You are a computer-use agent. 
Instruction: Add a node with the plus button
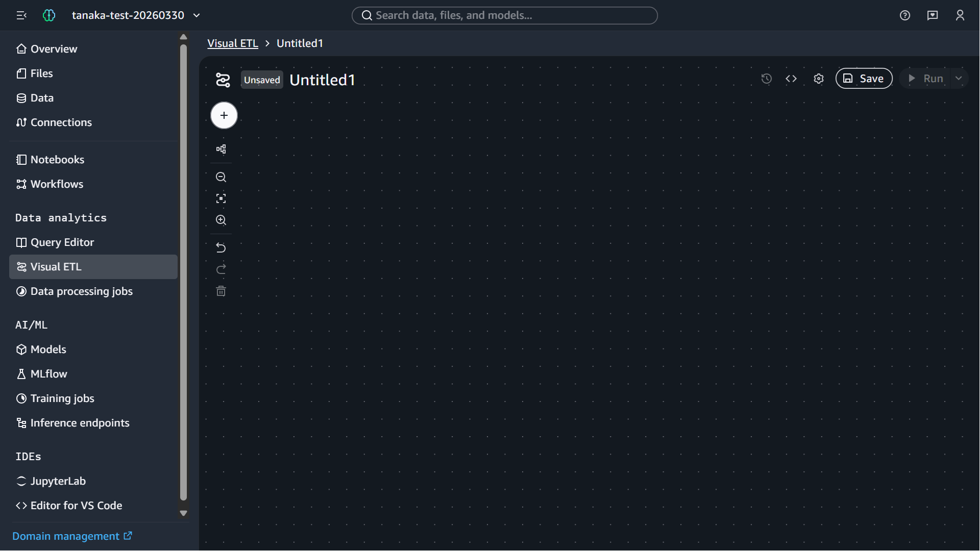point(224,115)
